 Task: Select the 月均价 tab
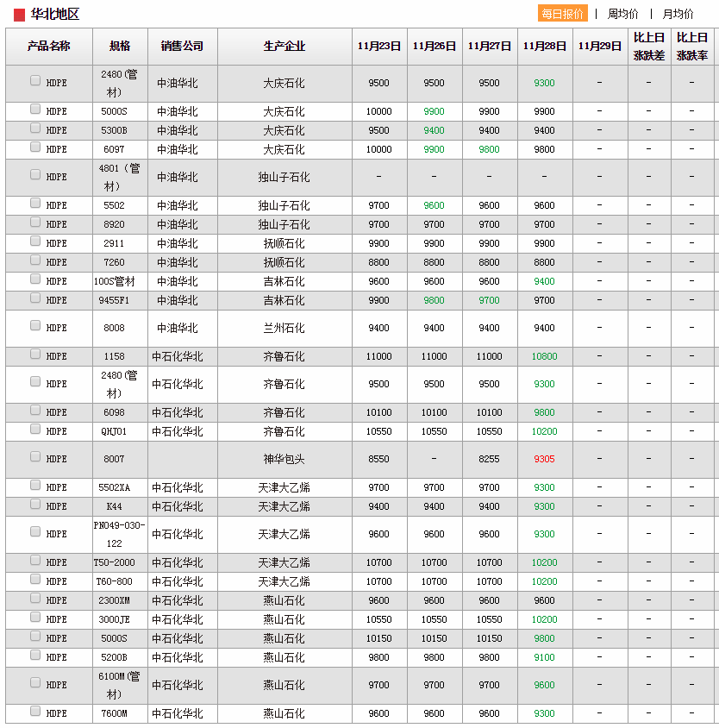point(678,14)
